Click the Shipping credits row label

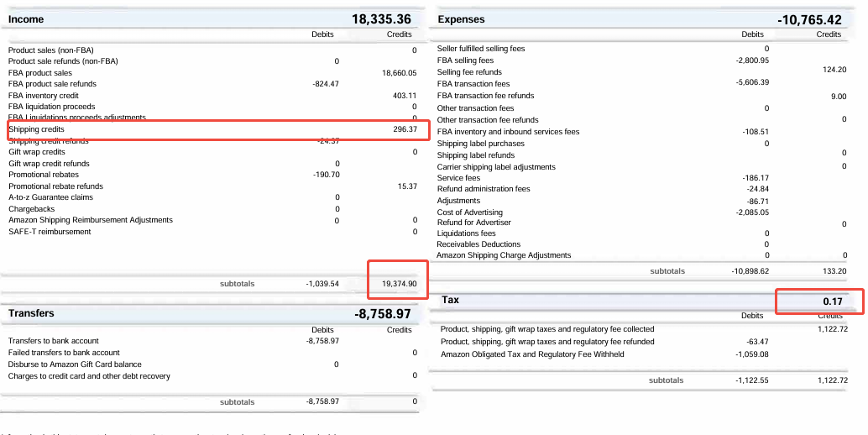[x=36, y=129]
